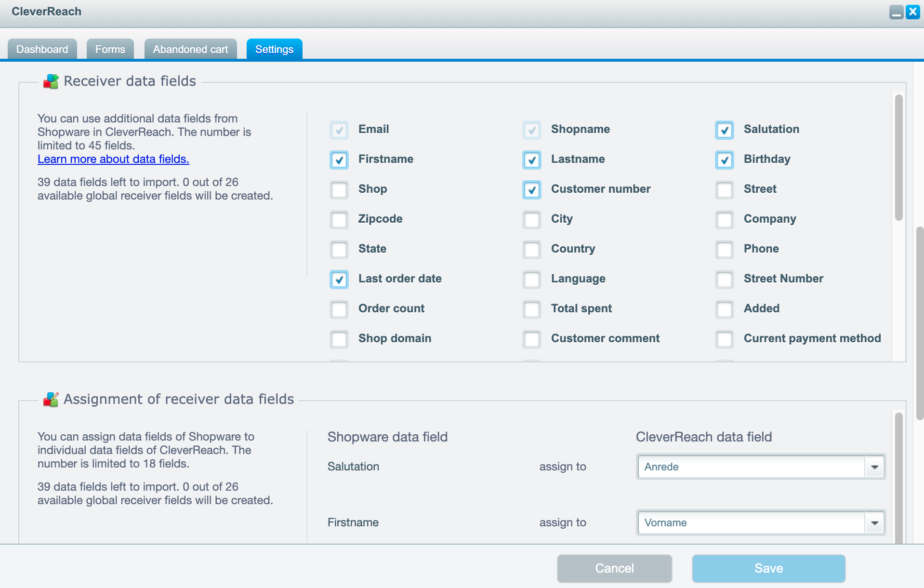The image size is (924, 588).
Task: Click the Vorname combo box field
Action: coord(752,522)
